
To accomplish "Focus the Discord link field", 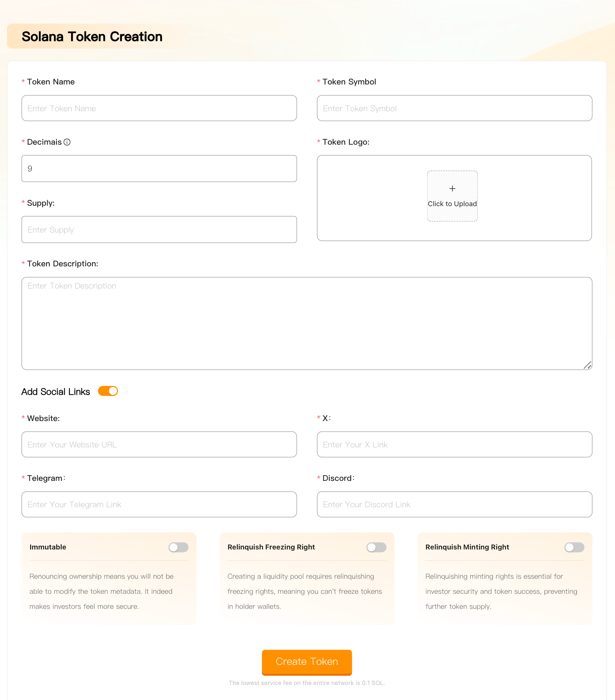I will tap(454, 504).
